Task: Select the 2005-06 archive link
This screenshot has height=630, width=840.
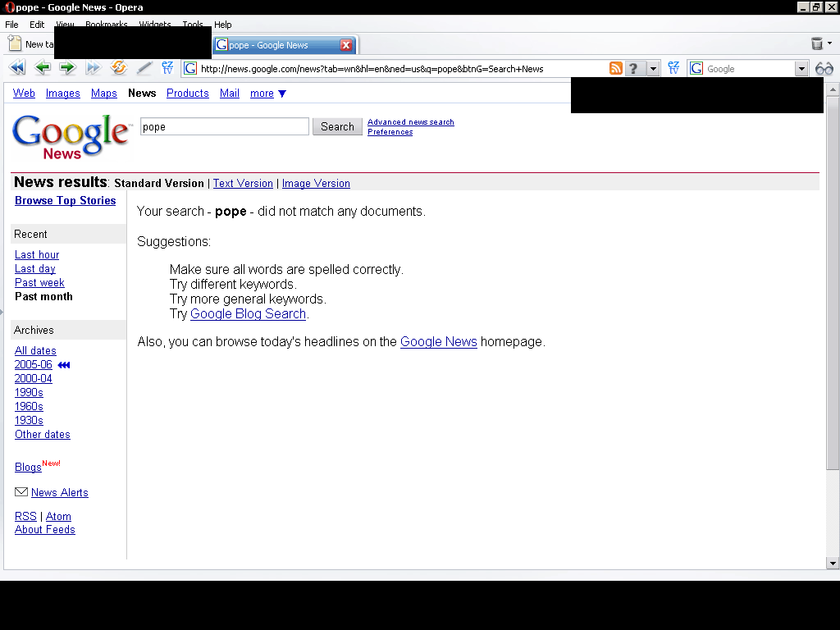Action: [33, 364]
